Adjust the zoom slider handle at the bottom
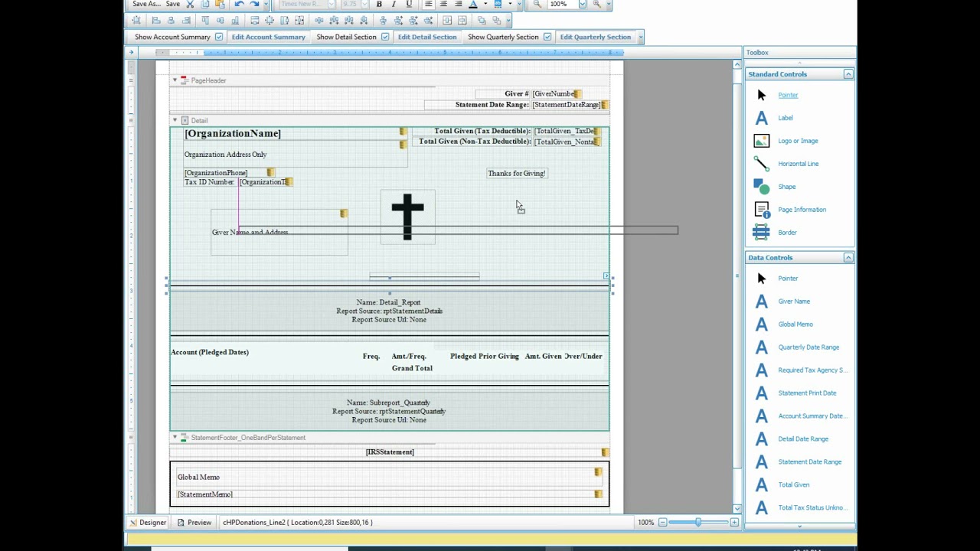Screen dimensions: 980x551 tap(697, 523)
